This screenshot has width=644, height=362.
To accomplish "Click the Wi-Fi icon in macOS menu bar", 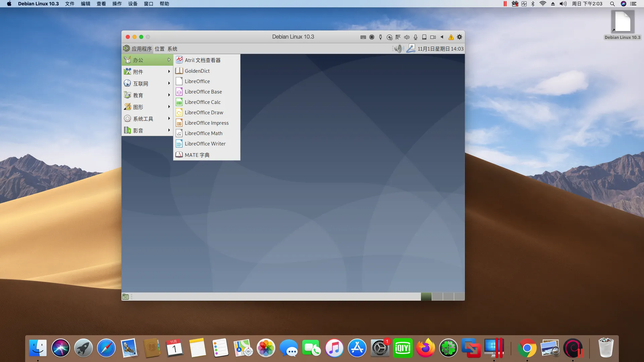I will click(543, 4).
